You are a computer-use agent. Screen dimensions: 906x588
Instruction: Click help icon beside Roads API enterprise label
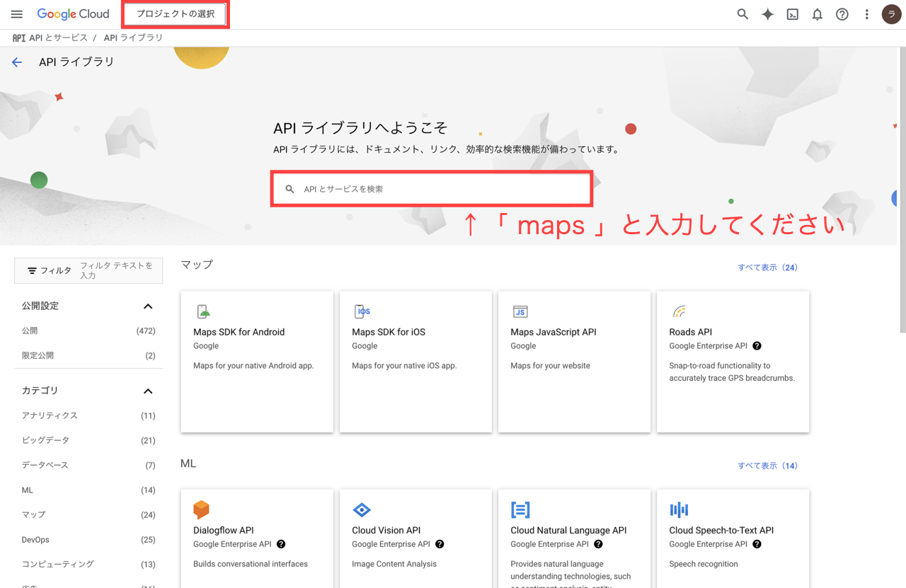point(757,346)
